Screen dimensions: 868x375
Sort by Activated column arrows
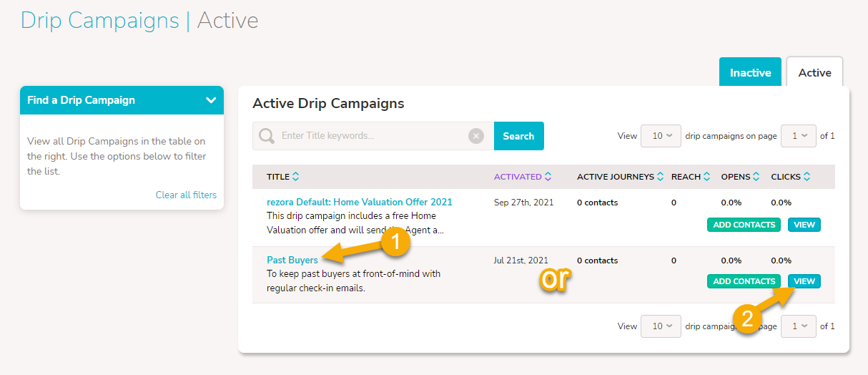(548, 177)
